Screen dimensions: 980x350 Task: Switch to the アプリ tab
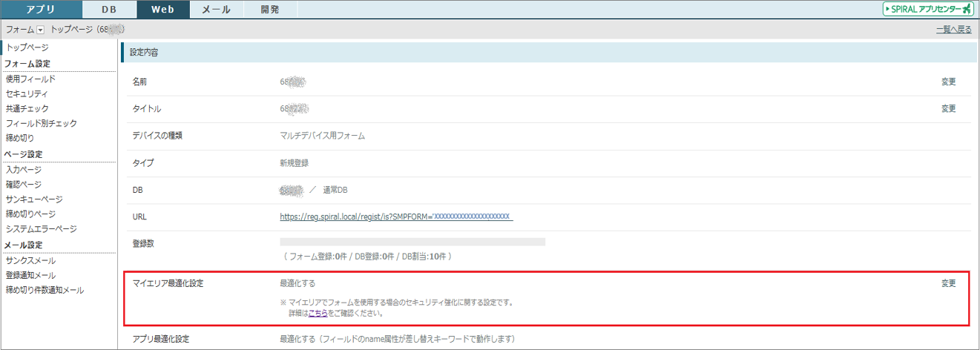tap(41, 10)
